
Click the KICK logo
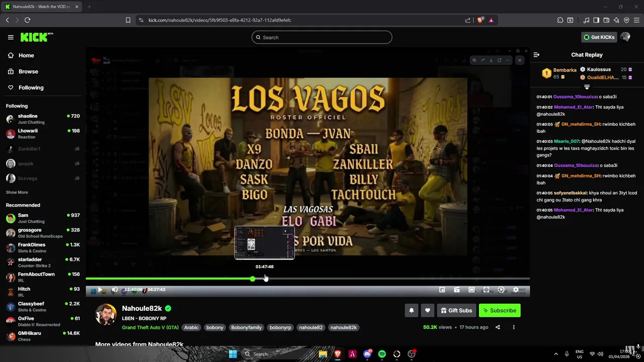[36, 37]
